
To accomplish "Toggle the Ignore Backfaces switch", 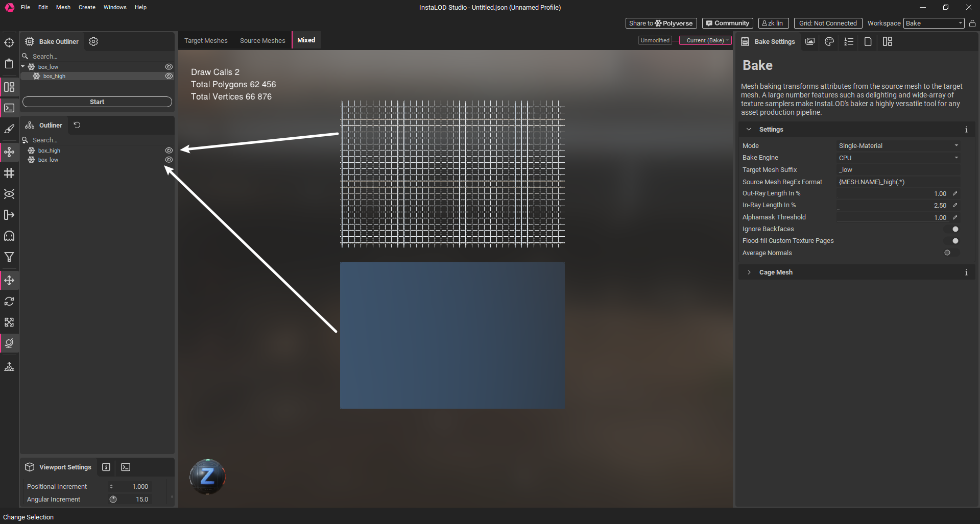I will [952, 229].
